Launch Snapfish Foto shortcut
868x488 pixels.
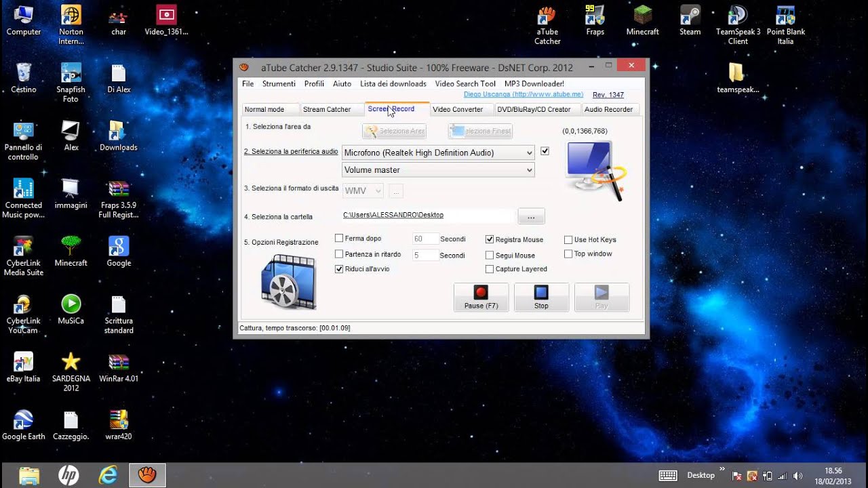pos(71,83)
